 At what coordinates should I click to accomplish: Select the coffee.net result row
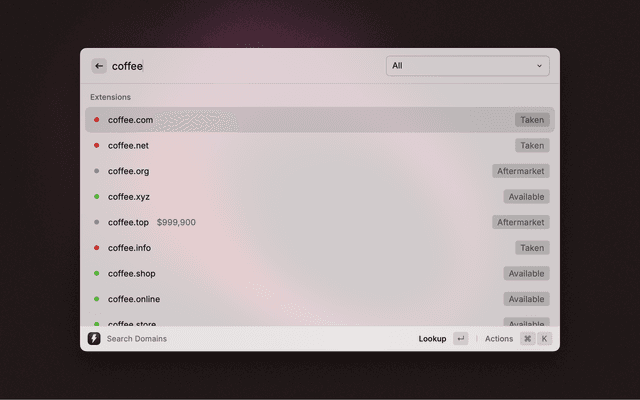(300, 146)
